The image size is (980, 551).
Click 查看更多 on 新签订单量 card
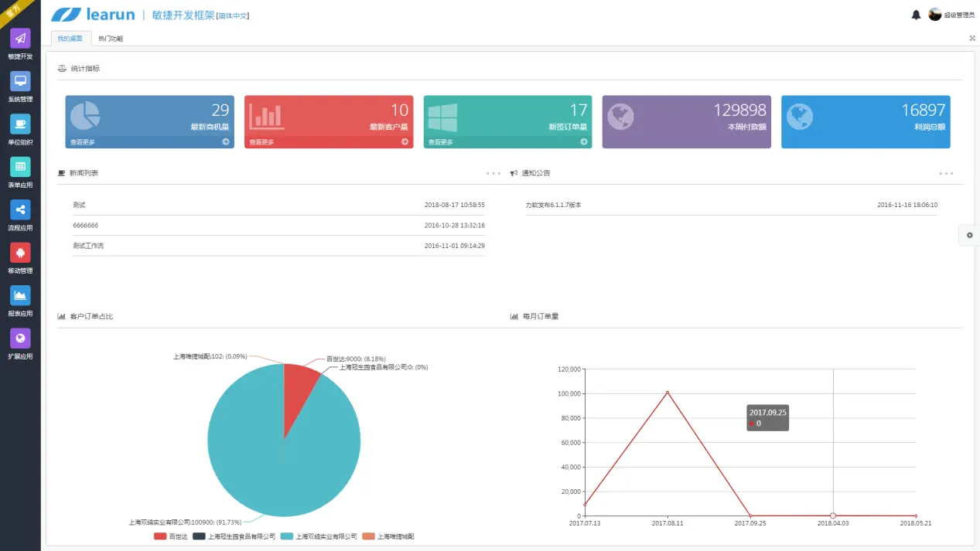tap(441, 142)
